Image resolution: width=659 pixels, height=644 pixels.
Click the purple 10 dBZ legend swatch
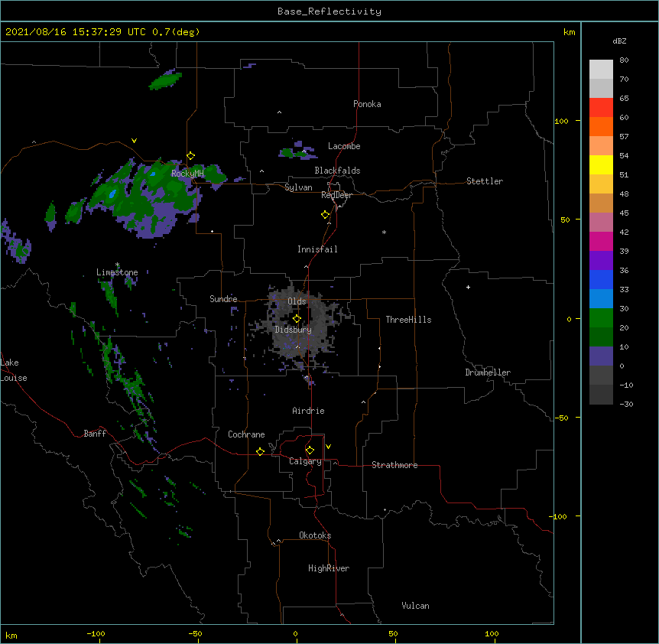[x=601, y=356]
